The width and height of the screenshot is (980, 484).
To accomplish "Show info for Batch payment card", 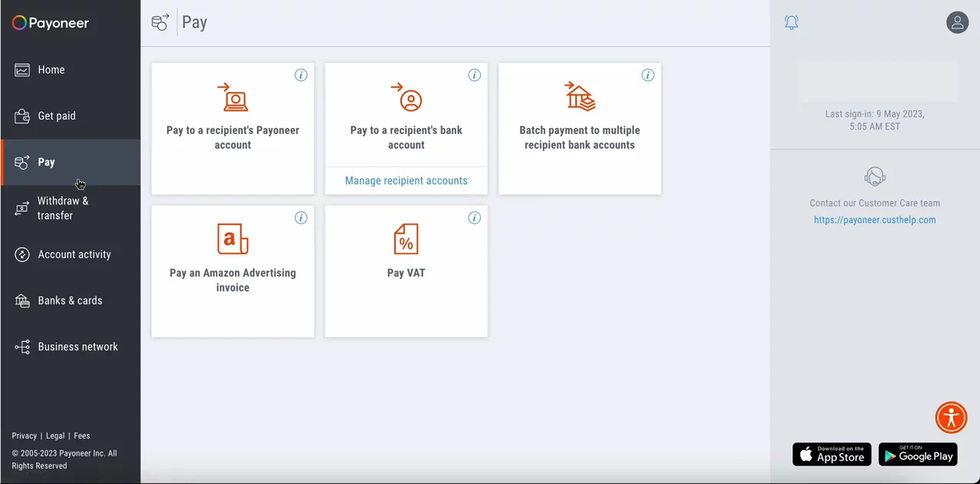I will (648, 75).
